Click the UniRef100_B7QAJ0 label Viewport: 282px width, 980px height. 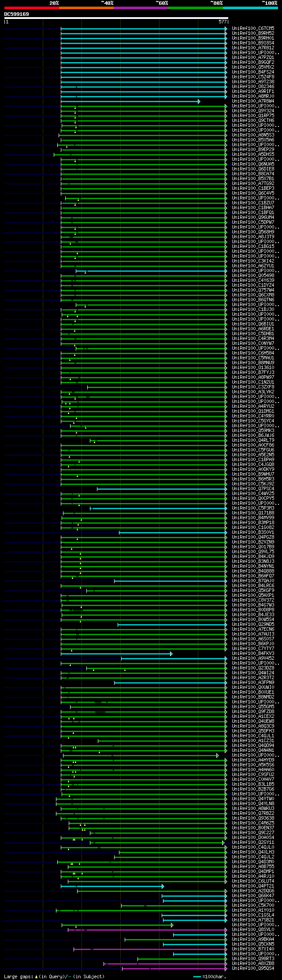(x=253, y=581)
